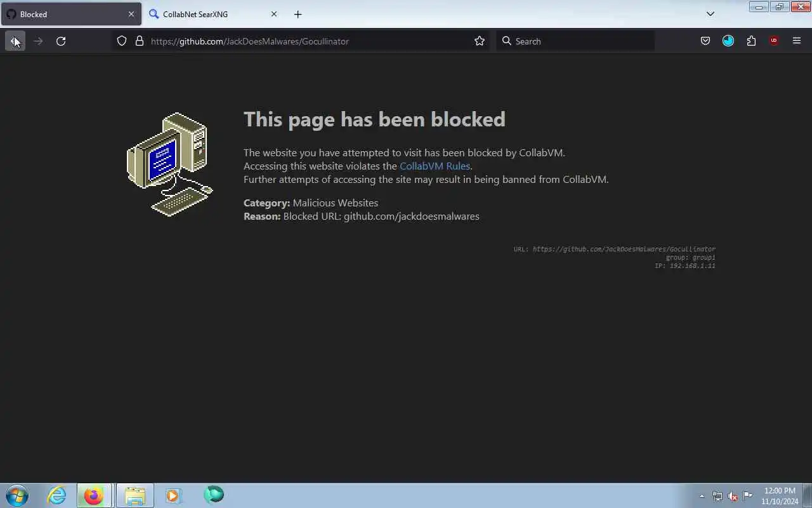
Task: Click the 'Reason: Blocked URL' line
Action: pos(362,217)
